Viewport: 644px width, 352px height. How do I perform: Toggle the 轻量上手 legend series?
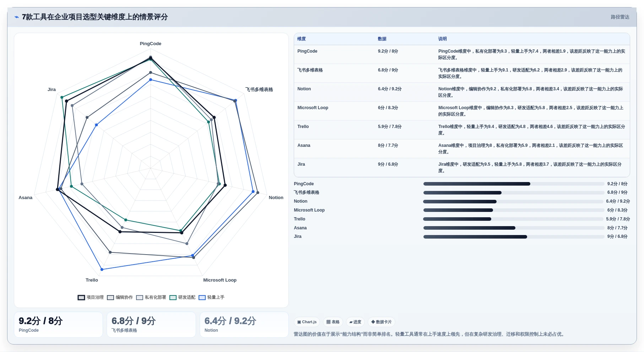click(x=212, y=298)
